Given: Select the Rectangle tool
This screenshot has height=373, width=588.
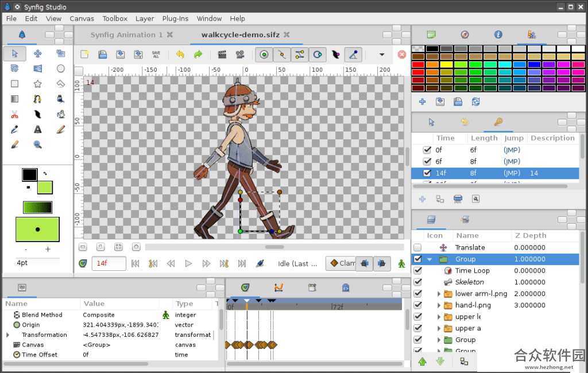Looking at the screenshot, I should pos(14,84).
